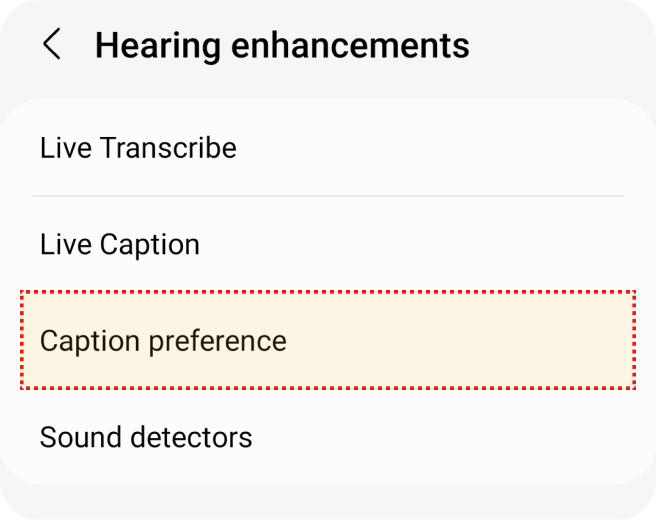656x520 pixels.
Task: Tap the highlighted Caption preference row
Action: pos(327,340)
